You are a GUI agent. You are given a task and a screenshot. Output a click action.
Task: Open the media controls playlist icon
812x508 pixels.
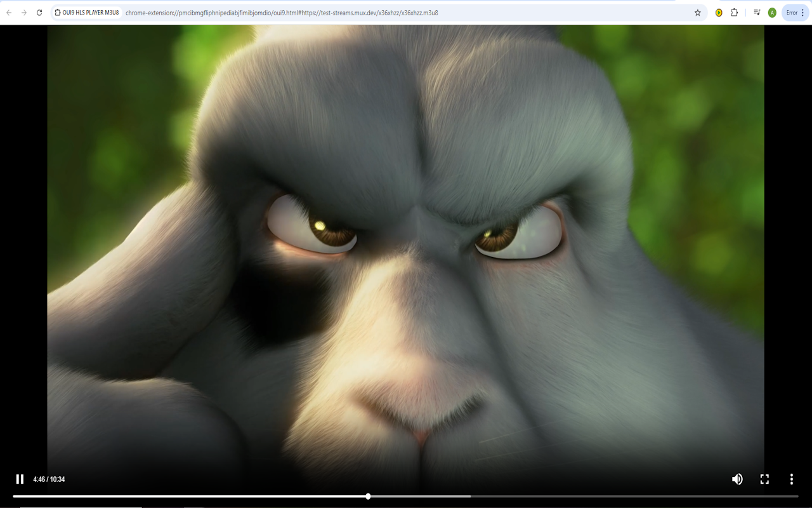757,13
